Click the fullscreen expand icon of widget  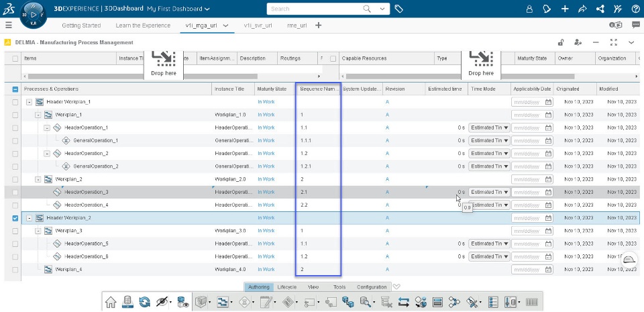click(614, 42)
